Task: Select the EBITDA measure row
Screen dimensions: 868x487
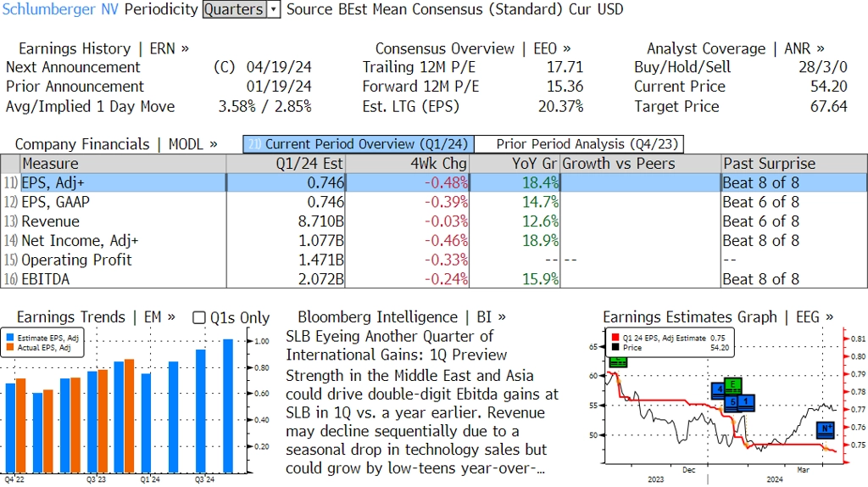Action: coord(433,278)
